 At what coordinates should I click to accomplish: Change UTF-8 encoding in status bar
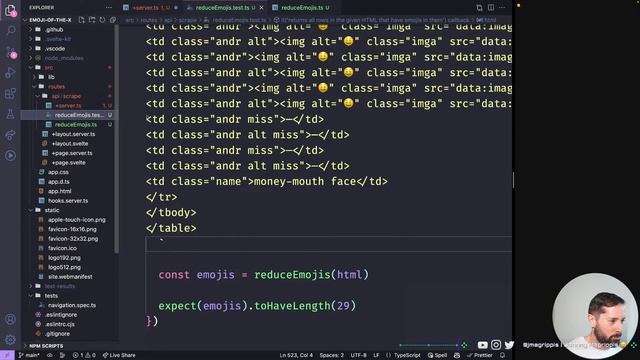(x=358, y=355)
